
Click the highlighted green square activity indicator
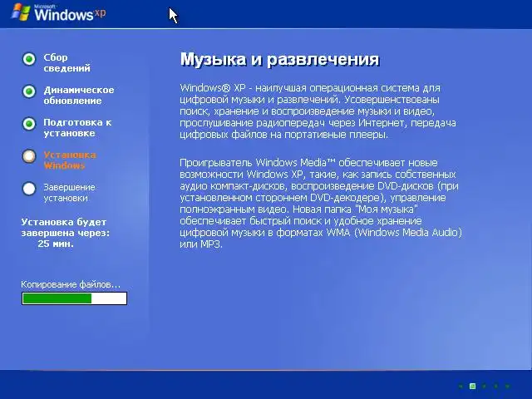[472, 386]
